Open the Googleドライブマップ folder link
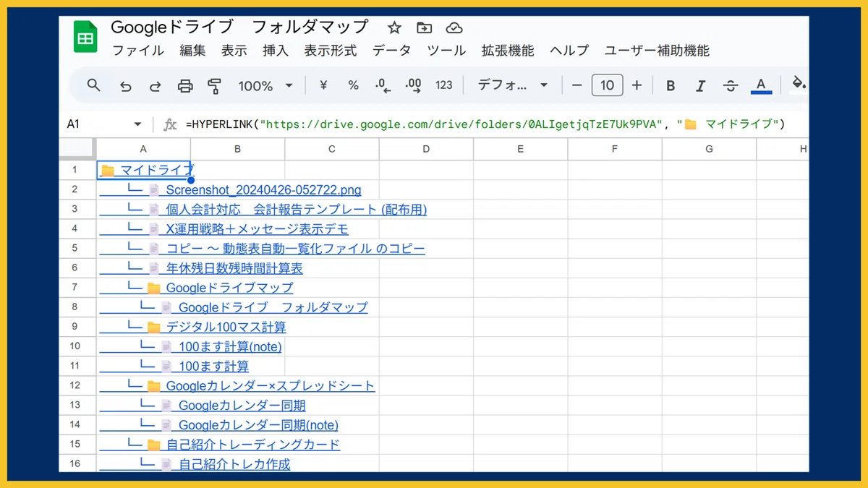This screenshot has width=868, height=488. (229, 288)
